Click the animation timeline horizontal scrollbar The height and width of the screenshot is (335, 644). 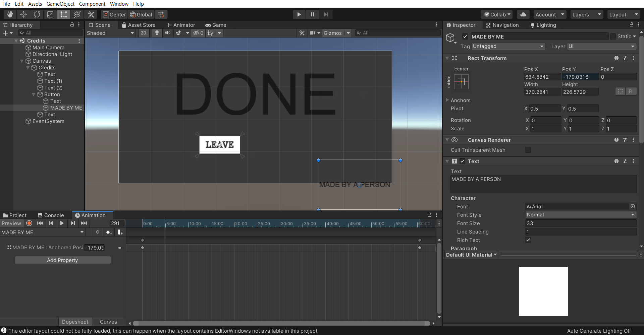[x=281, y=323]
